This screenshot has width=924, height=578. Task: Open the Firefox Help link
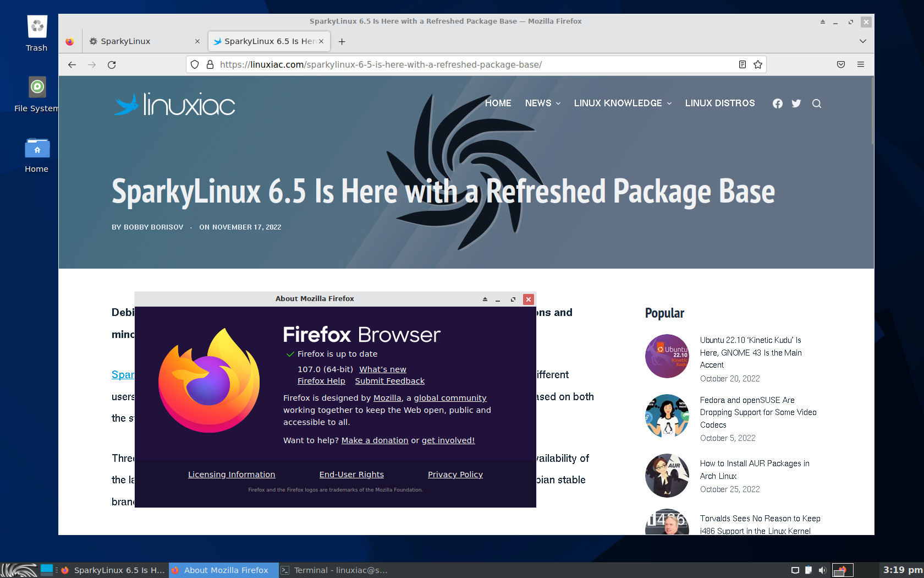[x=321, y=381]
